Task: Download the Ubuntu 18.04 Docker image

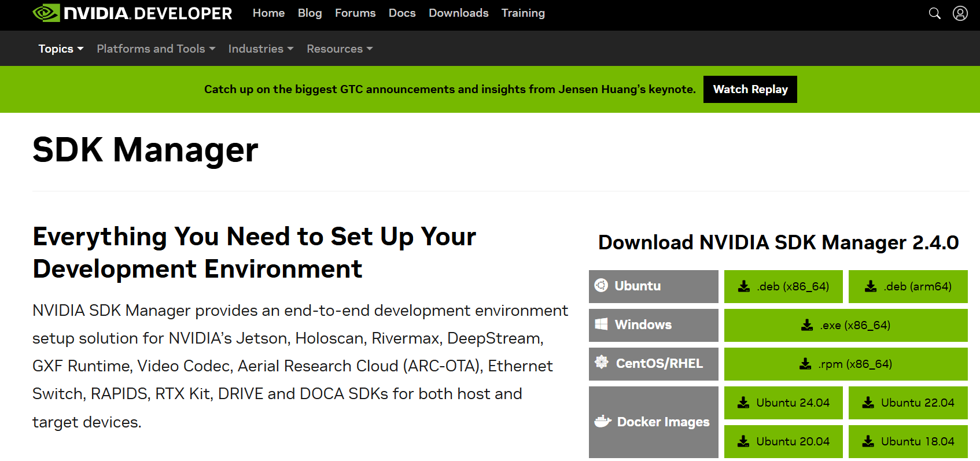Action: [908, 441]
